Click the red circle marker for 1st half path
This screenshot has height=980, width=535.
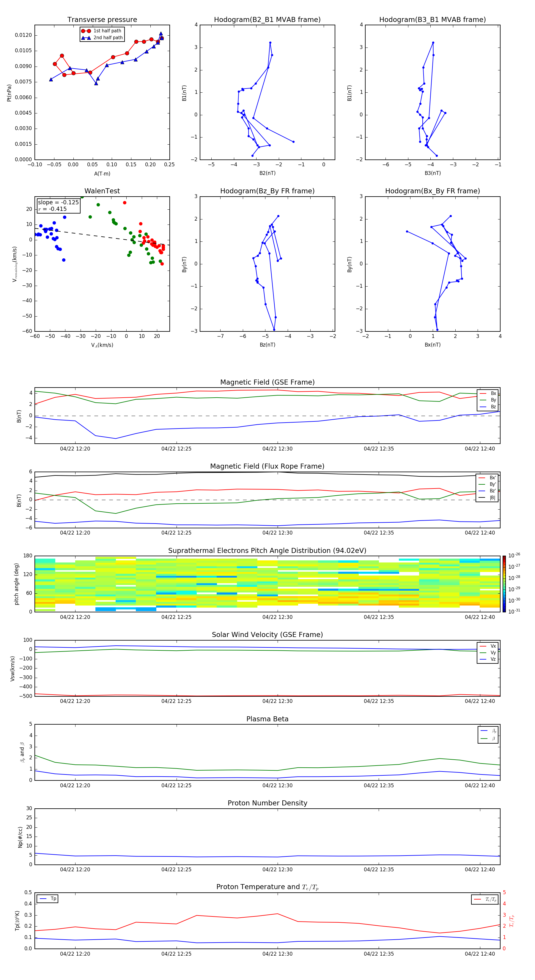[86, 31]
